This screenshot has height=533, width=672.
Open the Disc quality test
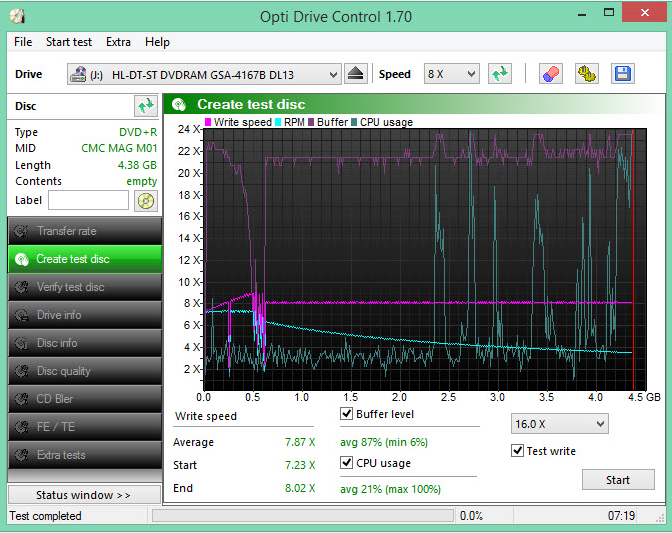point(85,371)
